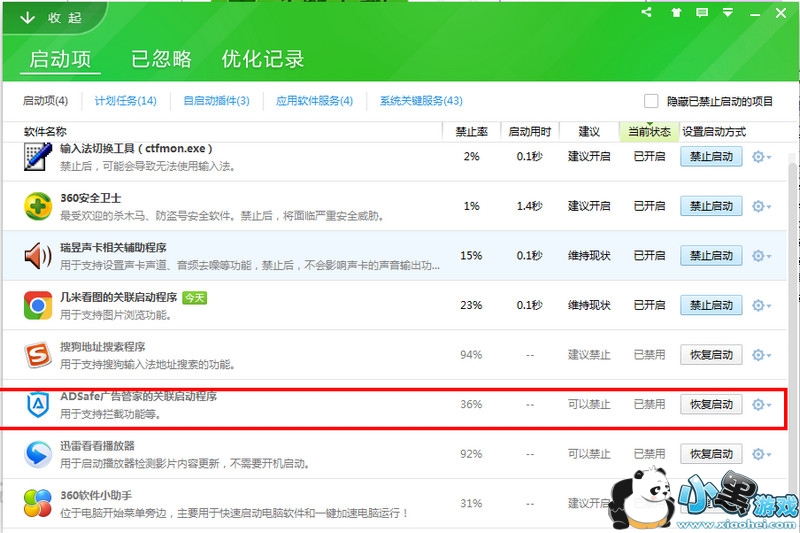Click the ctfmon.exe pen notepad icon
Viewport: 800px width, 533px height.
[38, 157]
